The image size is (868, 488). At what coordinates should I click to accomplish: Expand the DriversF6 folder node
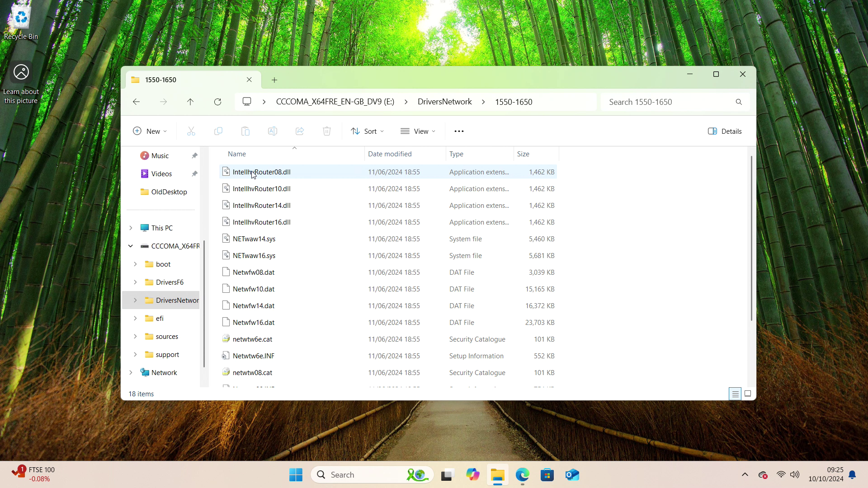coord(135,282)
